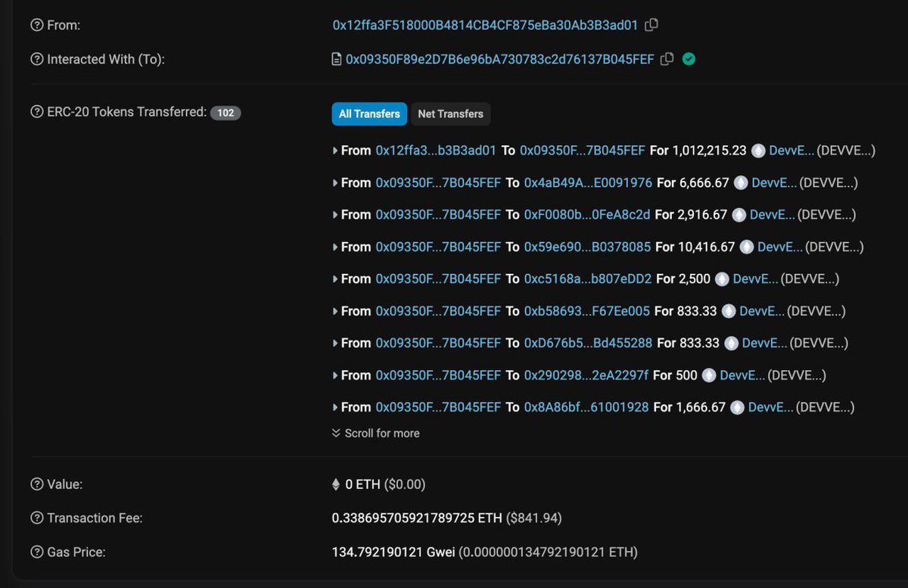Open recipient 0x4aB49A...E0091976 address
Image resolution: width=908 pixels, height=588 pixels.
tap(588, 182)
